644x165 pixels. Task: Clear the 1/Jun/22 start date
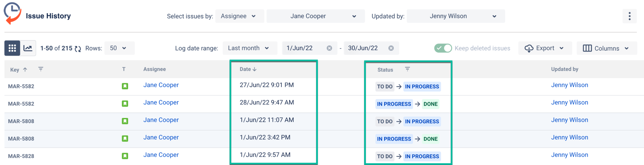[x=329, y=48]
